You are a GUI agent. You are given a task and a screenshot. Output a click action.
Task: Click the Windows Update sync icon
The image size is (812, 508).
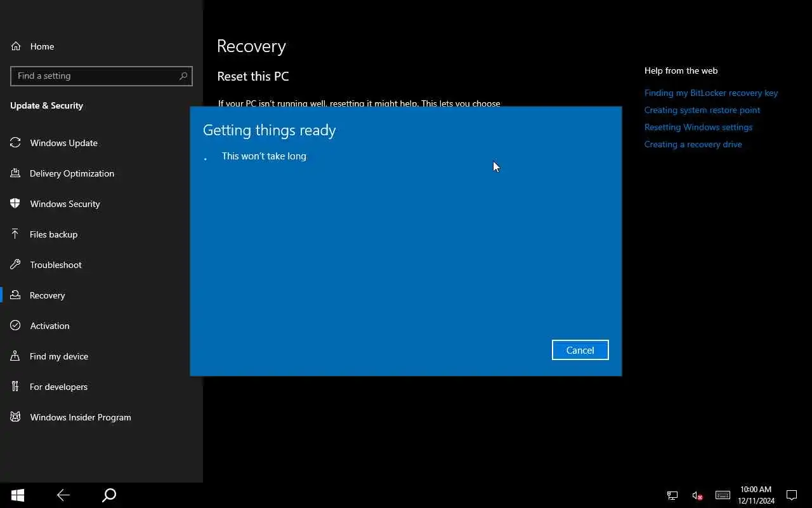pos(15,143)
